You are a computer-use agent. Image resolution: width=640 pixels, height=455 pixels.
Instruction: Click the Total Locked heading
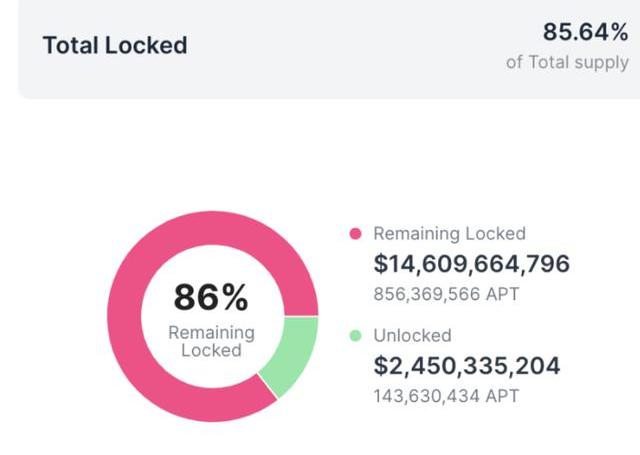click(x=115, y=45)
